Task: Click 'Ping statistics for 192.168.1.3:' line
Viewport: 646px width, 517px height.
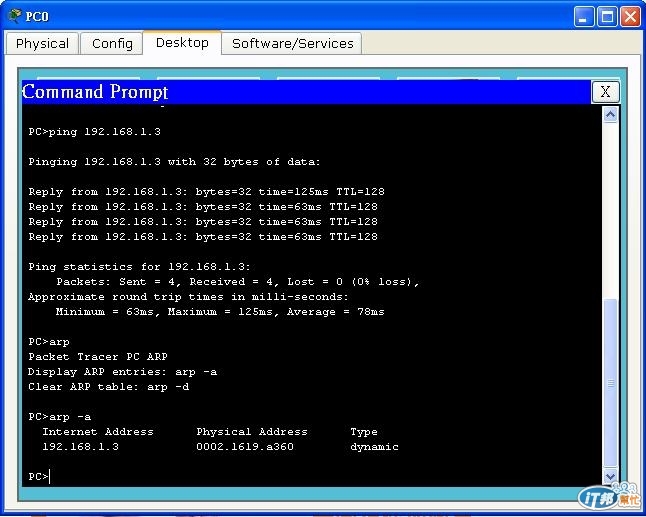Action: point(139,267)
